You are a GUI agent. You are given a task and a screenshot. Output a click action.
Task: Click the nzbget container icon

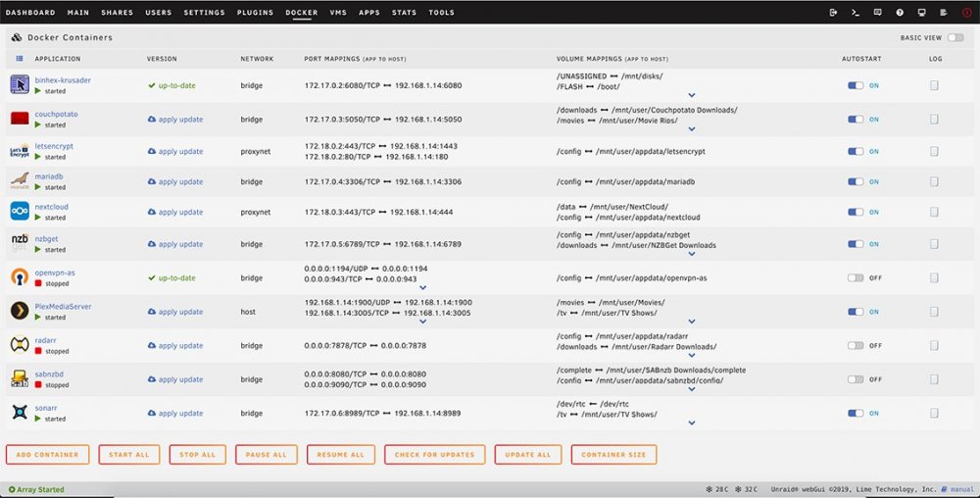coord(20,242)
